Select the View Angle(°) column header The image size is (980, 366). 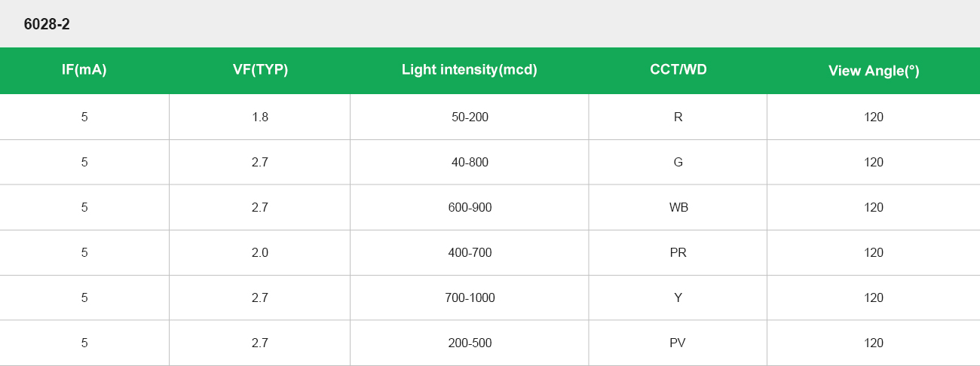coord(874,71)
